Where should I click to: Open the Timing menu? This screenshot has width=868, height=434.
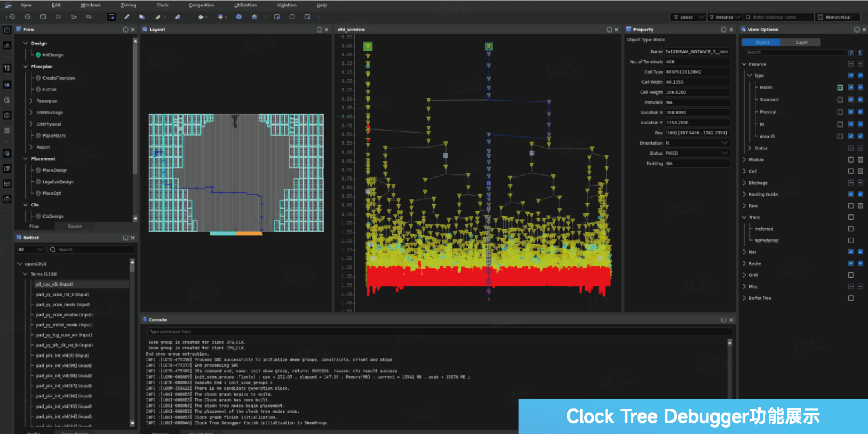[128, 5]
